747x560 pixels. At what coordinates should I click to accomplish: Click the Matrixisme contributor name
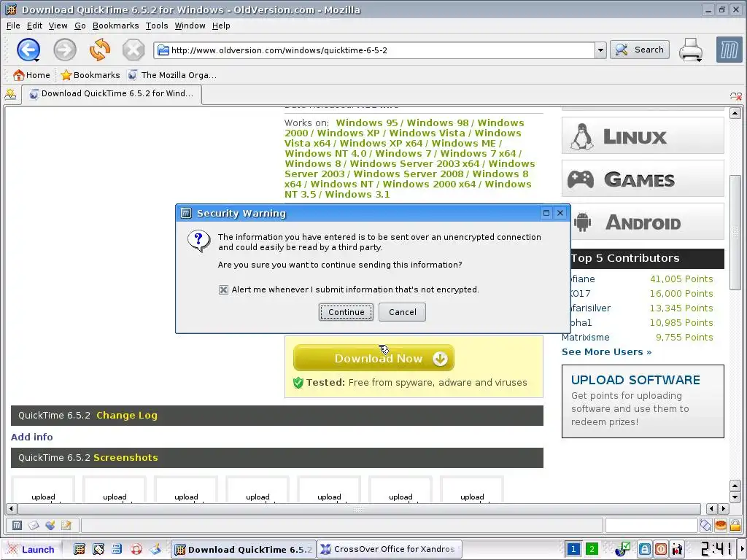586,337
